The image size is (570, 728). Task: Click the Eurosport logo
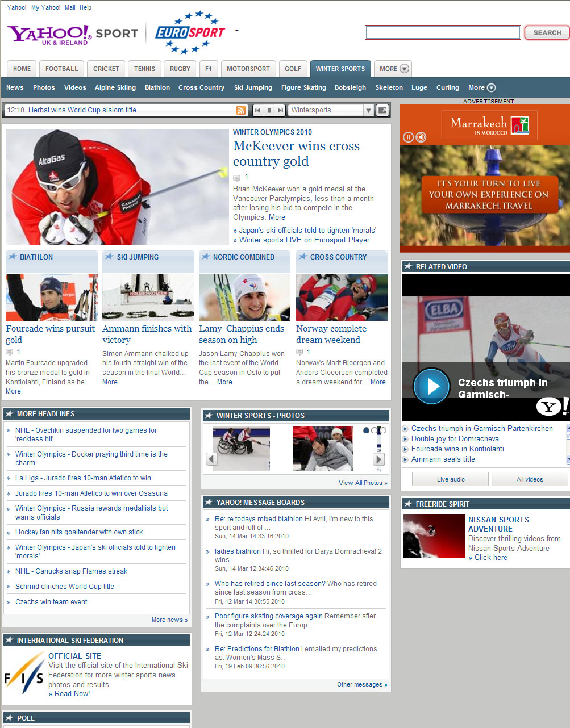tap(191, 32)
